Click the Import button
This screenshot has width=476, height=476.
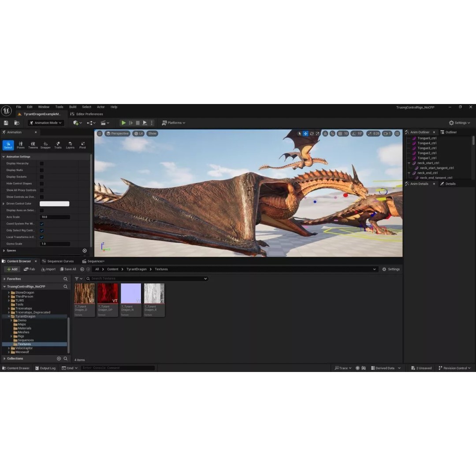48,269
